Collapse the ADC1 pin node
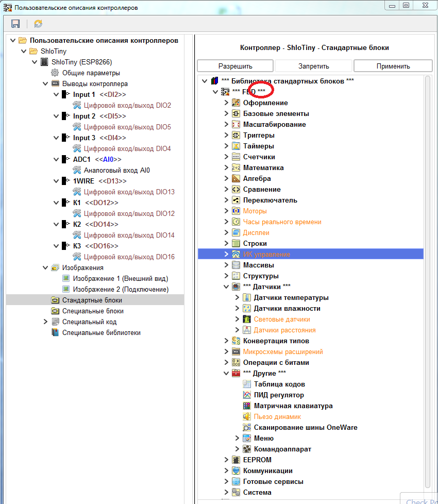The width and height of the screenshot is (438, 504). coord(56,159)
